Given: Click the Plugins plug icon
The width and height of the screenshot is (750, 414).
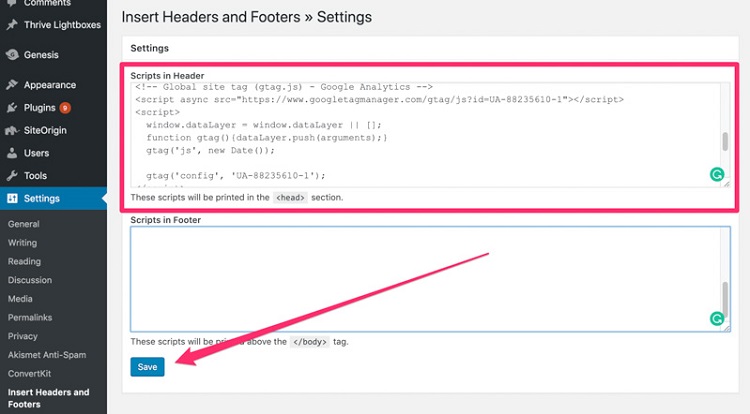Looking at the screenshot, I should [12, 108].
